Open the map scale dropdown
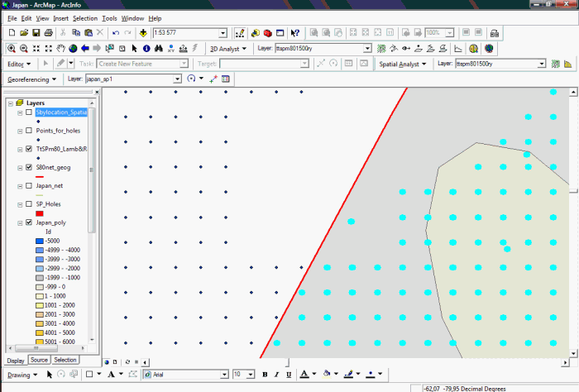The image size is (579, 392). click(x=223, y=33)
